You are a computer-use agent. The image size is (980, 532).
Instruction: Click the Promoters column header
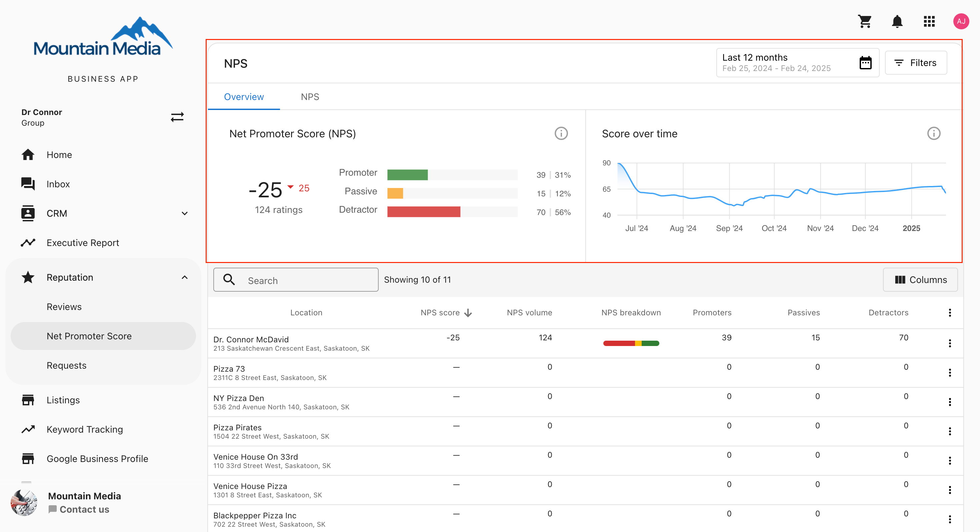tap(712, 313)
